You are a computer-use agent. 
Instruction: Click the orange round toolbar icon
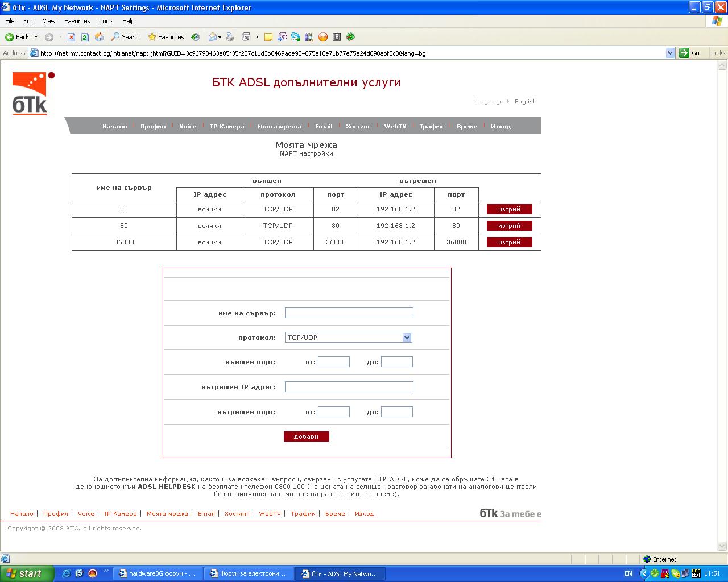tap(323, 37)
